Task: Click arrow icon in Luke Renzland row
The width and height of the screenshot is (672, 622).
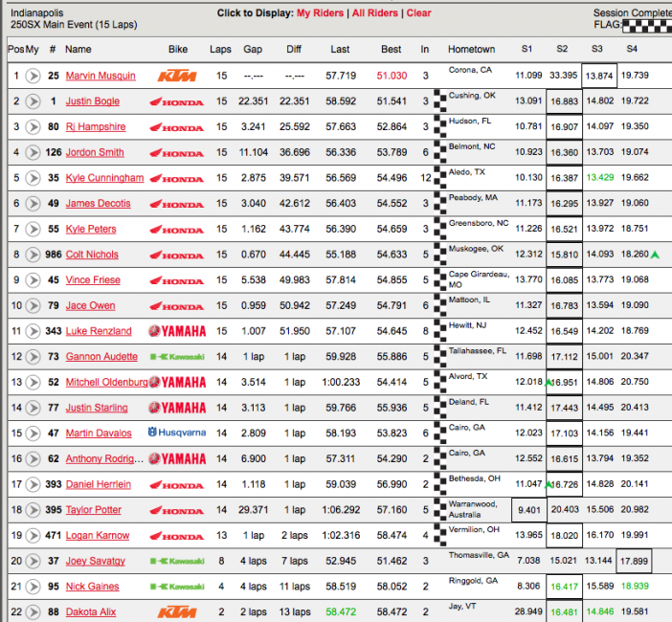Action: coord(33,331)
